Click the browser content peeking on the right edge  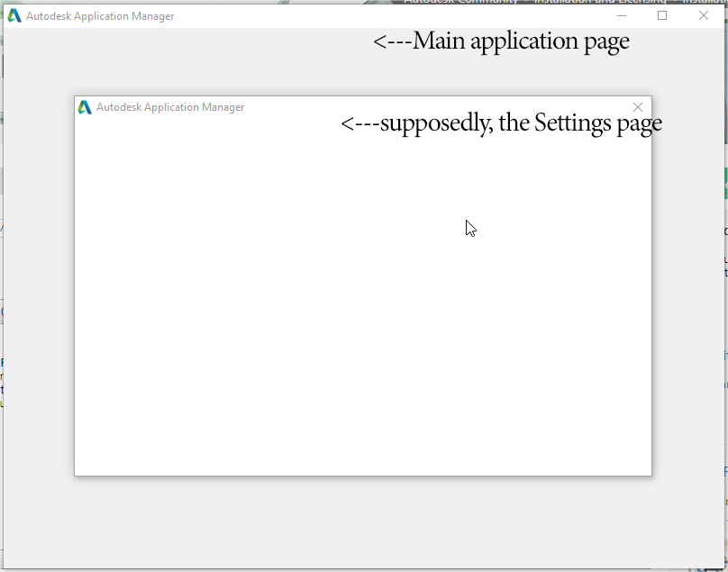coord(724,270)
